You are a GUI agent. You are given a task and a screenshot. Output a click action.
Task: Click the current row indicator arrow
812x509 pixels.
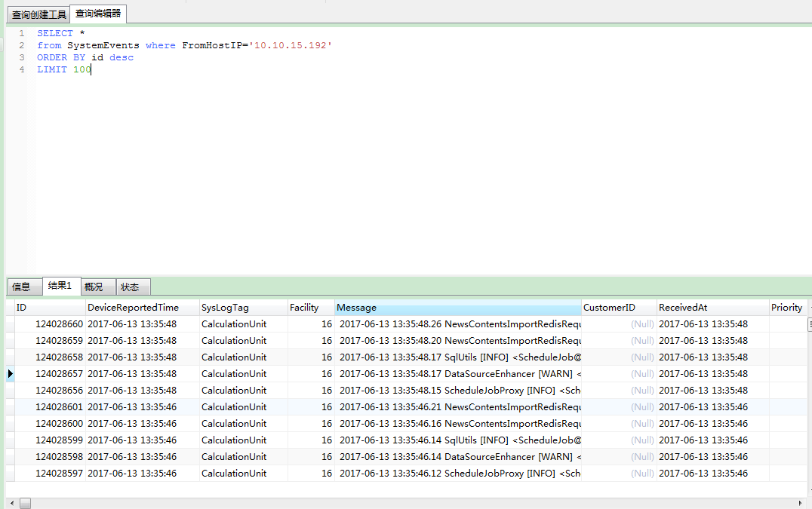coord(11,373)
